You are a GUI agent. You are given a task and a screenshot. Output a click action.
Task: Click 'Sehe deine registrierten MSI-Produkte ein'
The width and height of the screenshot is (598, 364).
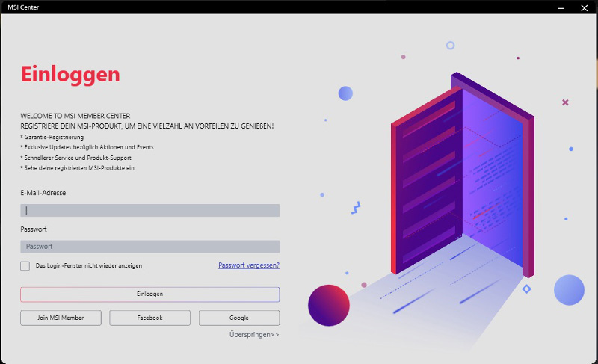(x=79, y=168)
